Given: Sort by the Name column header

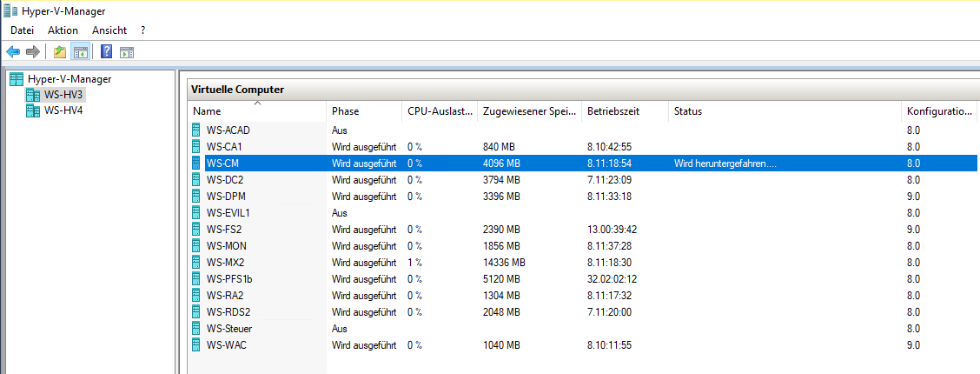Looking at the screenshot, I should (257, 112).
